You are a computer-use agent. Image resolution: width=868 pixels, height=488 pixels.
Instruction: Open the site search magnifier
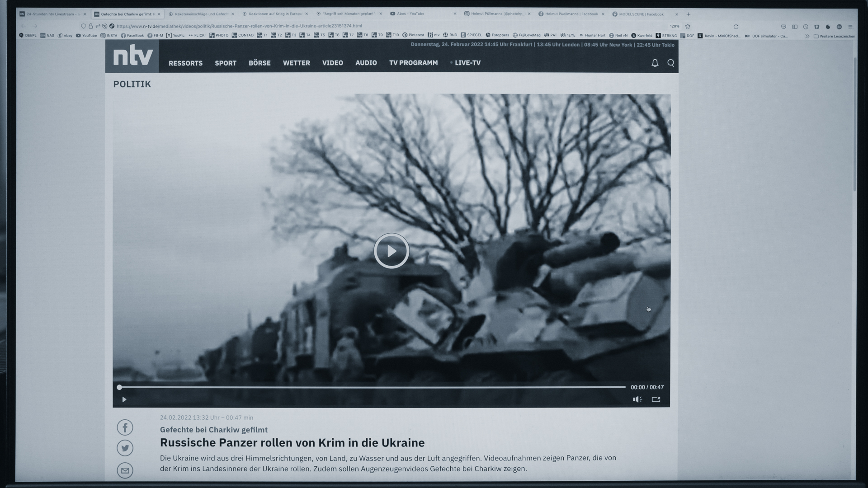point(671,63)
